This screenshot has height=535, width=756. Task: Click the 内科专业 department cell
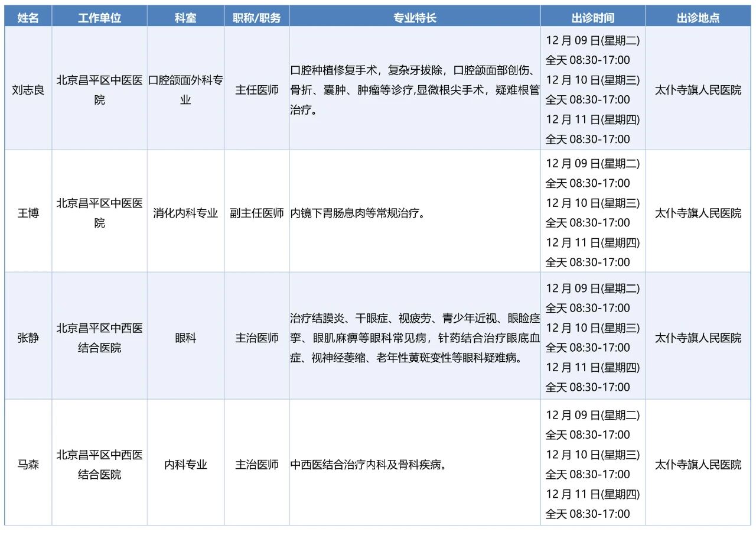tap(185, 465)
